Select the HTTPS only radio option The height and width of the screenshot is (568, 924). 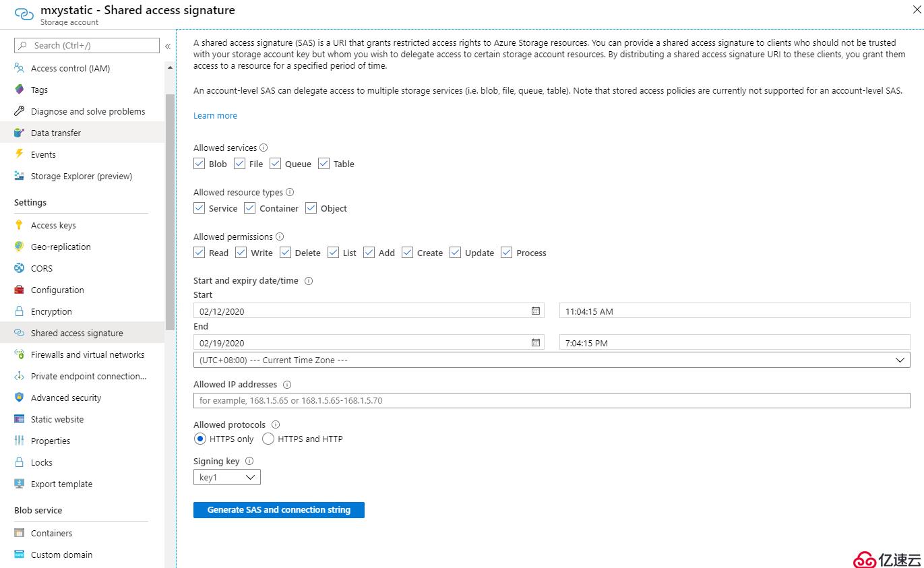tap(200, 439)
